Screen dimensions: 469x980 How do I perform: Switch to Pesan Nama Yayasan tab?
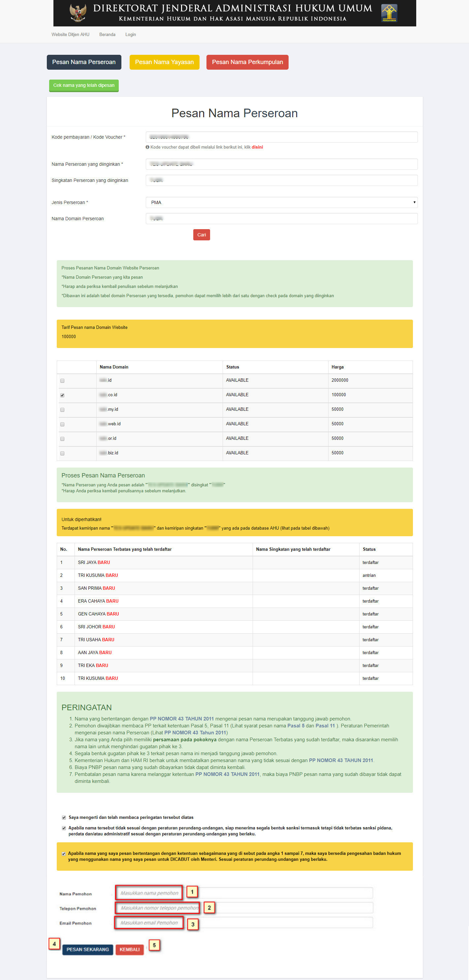[164, 62]
